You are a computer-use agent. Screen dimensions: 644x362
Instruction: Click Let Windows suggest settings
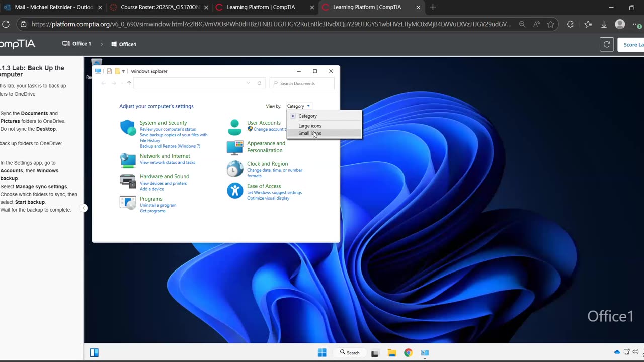tap(274, 193)
